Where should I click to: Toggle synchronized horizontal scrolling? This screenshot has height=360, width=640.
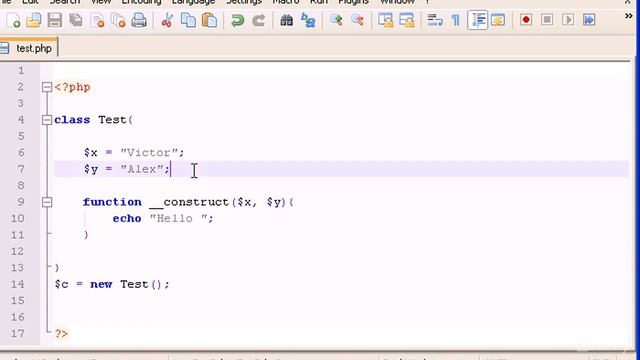(407, 20)
